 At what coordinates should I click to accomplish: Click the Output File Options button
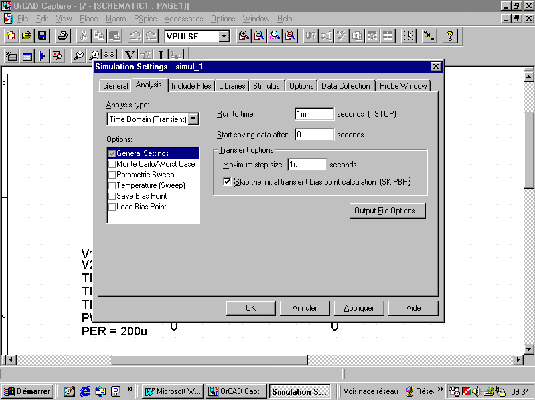(388, 211)
